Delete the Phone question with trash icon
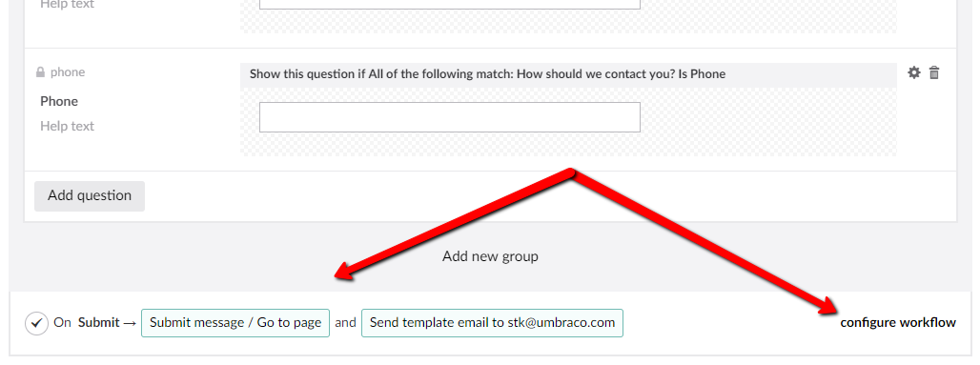Screen dimensions: 980x365 point(933,72)
